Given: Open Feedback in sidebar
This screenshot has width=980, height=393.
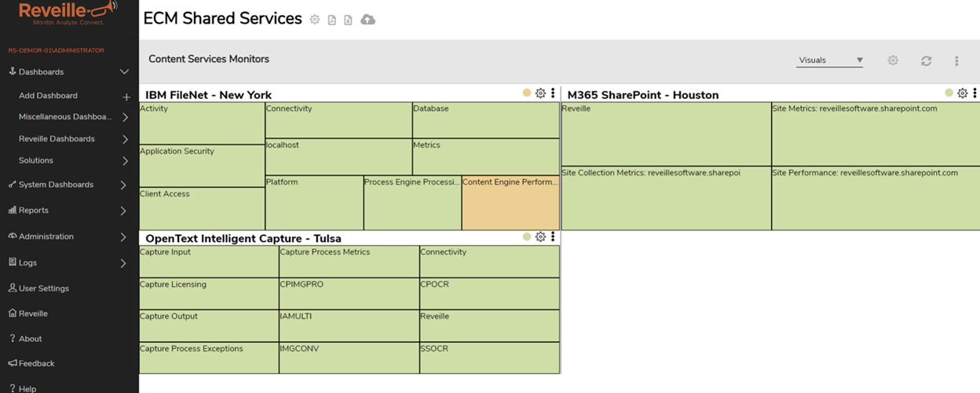Looking at the screenshot, I should 31,364.
